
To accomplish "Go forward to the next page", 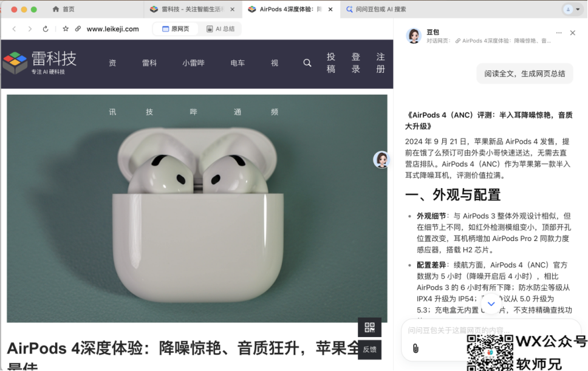I will 30,29.
